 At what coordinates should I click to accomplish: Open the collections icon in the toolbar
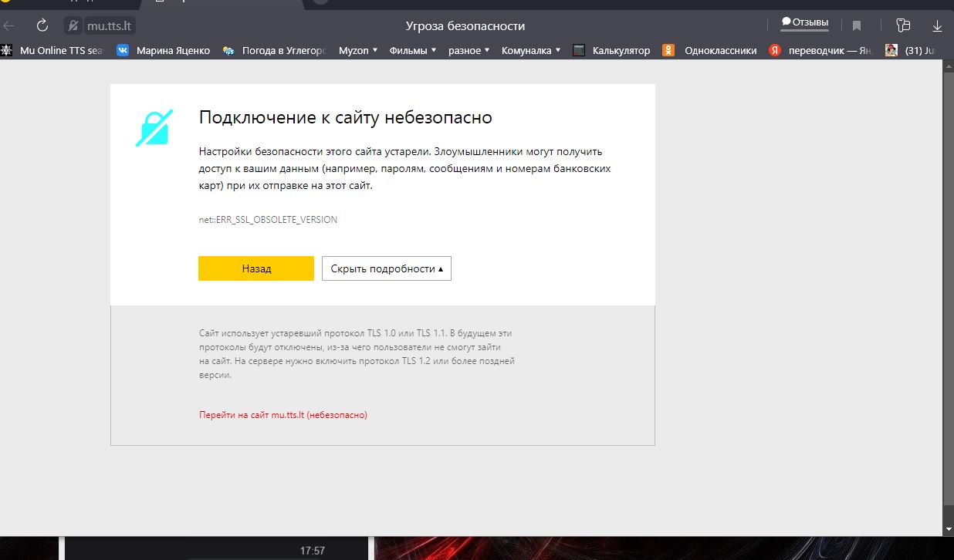(903, 25)
